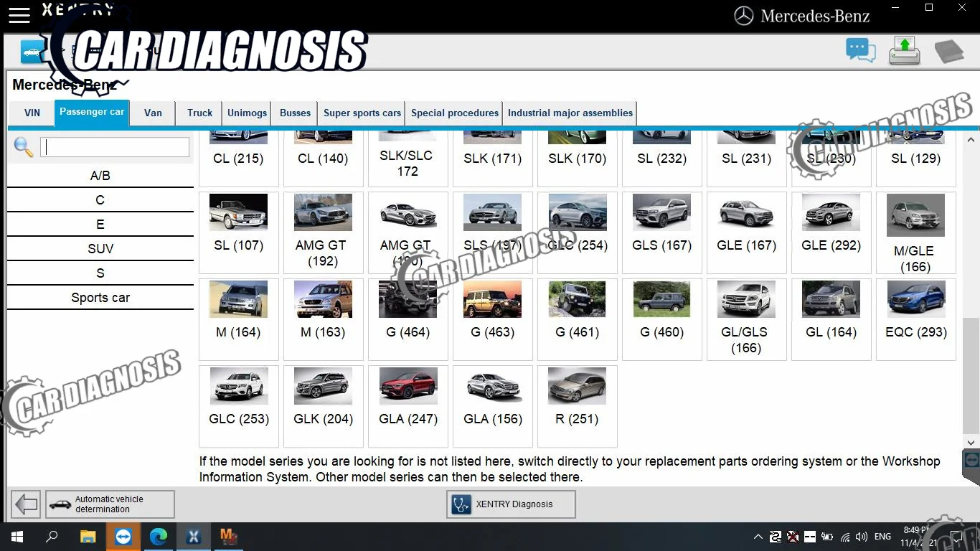Image resolution: width=980 pixels, height=551 pixels.
Task: Select GLC (253) model
Action: (239, 406)
